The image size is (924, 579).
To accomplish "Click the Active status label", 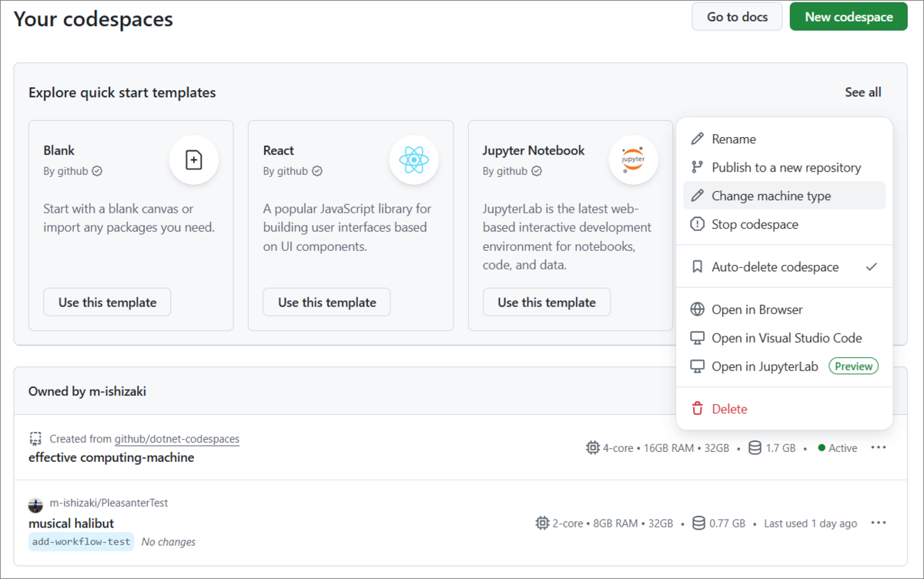I will [x=843, y=448].
